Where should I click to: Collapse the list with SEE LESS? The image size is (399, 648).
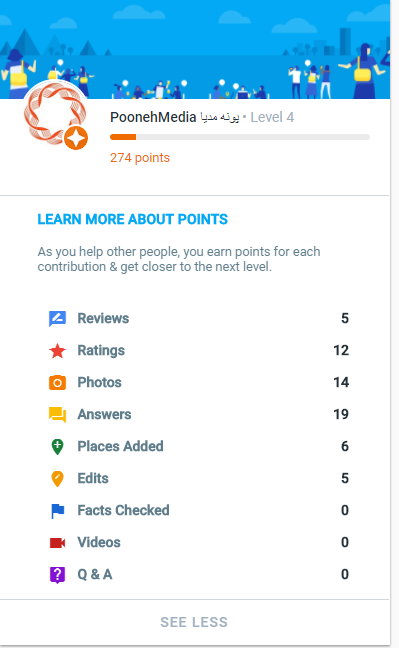point(194,622)
